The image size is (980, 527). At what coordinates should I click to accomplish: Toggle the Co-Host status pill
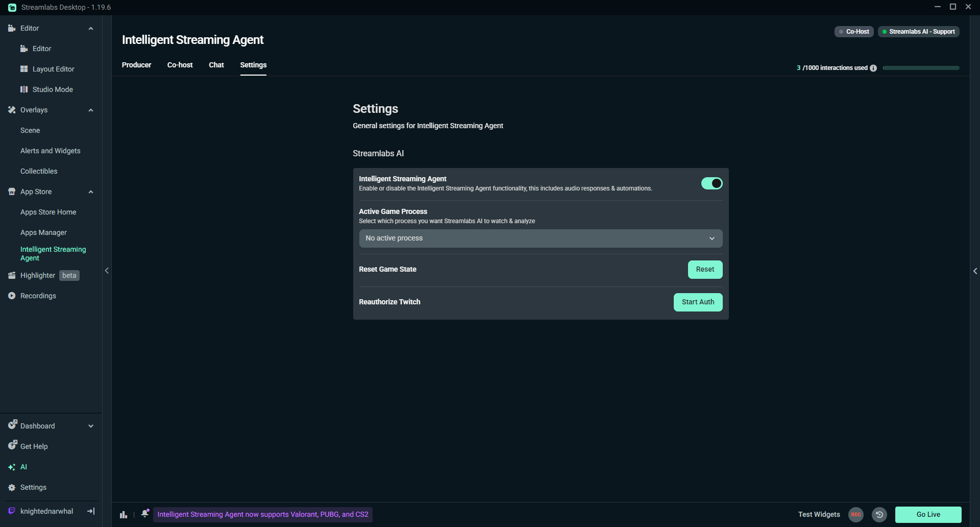853,31
